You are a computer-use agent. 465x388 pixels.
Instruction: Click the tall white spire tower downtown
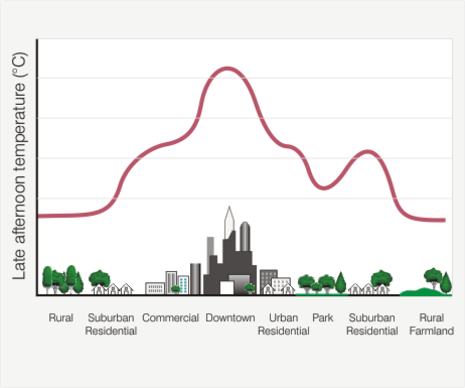point(229,223)
